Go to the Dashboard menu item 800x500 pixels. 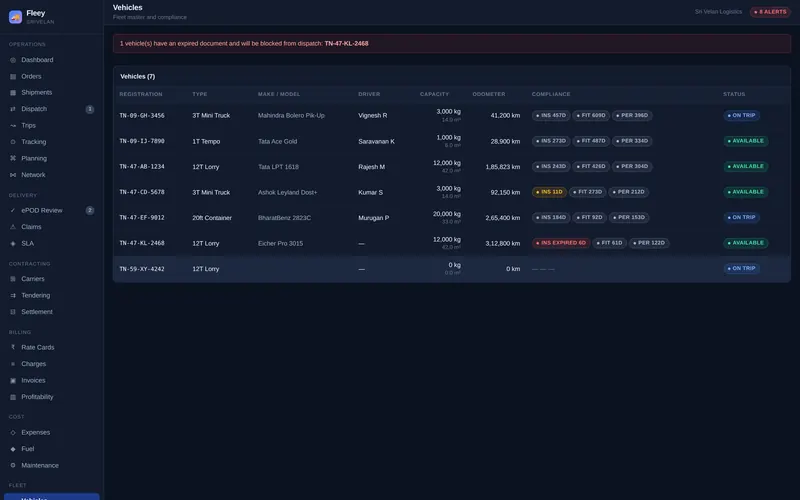point(52,60)
